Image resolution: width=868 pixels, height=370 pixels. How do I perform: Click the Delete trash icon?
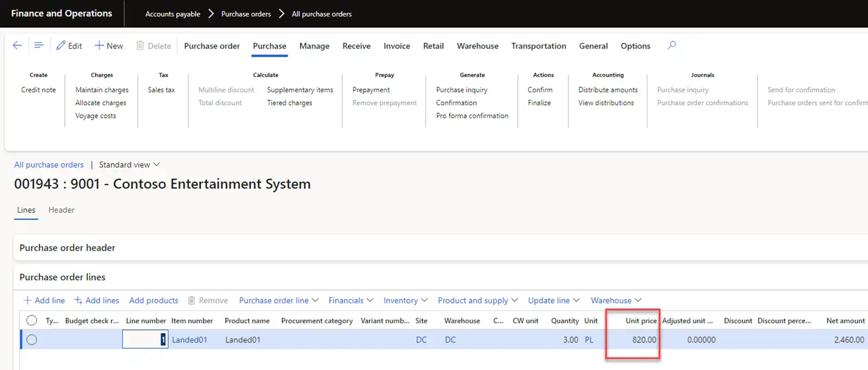pyautogui.click(x=140, y=46)
